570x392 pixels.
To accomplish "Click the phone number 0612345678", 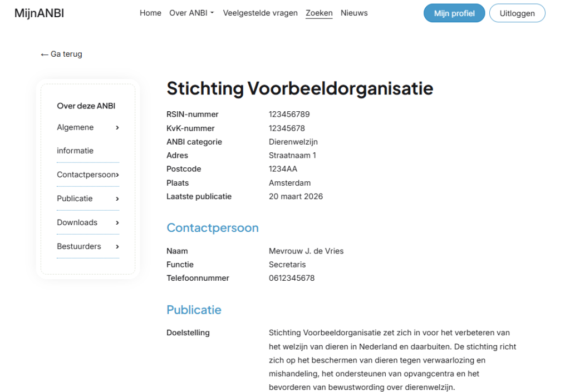I will 292,278.
